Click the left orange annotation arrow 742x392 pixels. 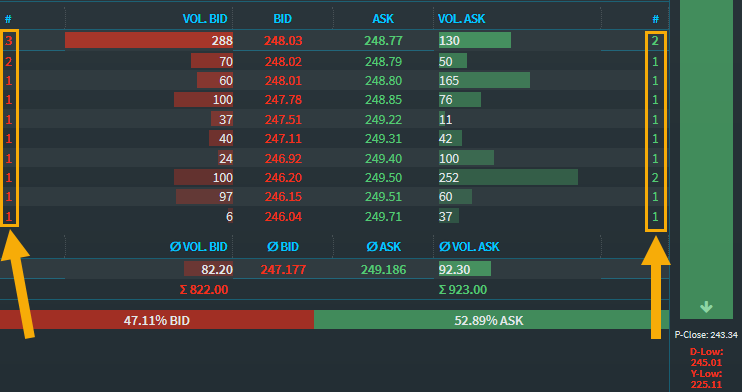coord(18,284)
